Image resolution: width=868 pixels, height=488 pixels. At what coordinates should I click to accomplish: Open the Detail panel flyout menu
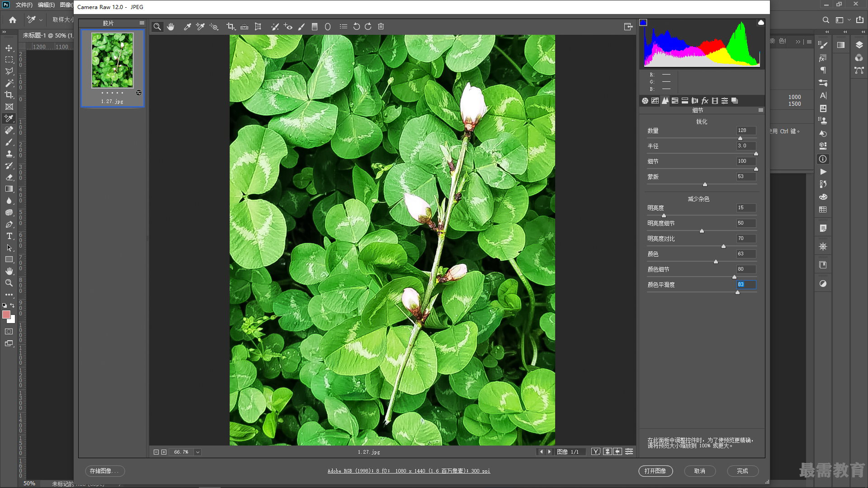761,110
